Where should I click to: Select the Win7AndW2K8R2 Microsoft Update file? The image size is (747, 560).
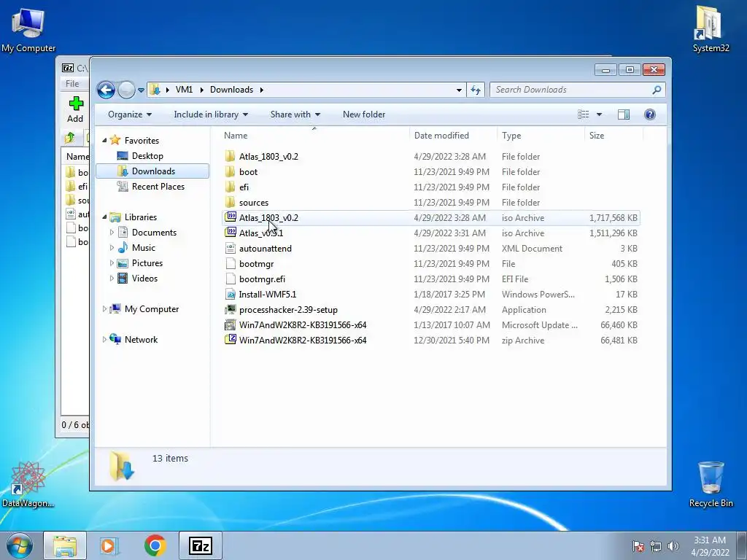point(431,325)
